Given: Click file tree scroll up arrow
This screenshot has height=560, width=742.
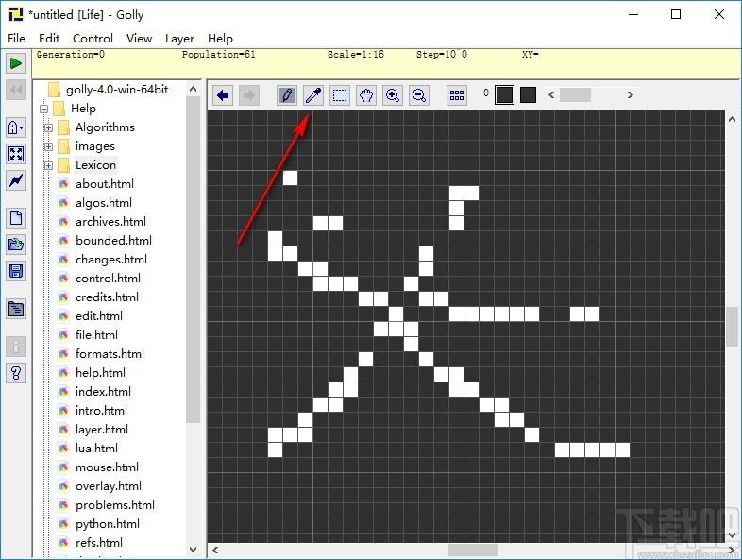Looking at the screenshot, I should pyautogui.click(x=194, y=89).
